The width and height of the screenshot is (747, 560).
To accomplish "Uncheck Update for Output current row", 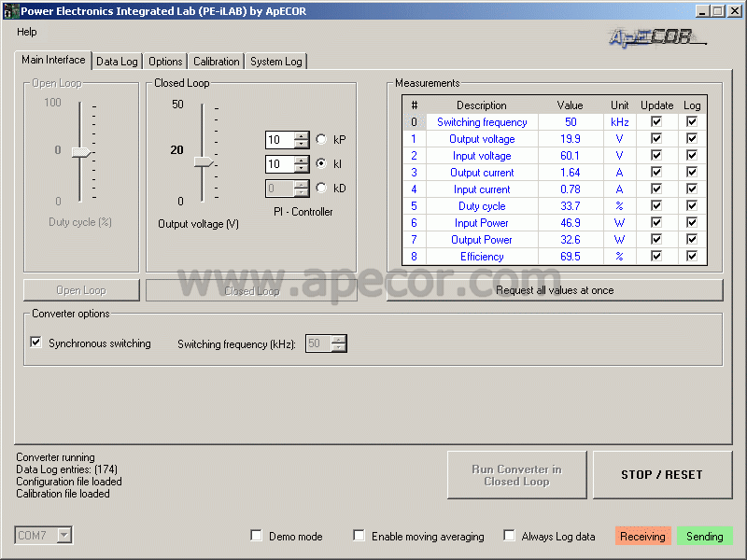I will pos(656,172).
